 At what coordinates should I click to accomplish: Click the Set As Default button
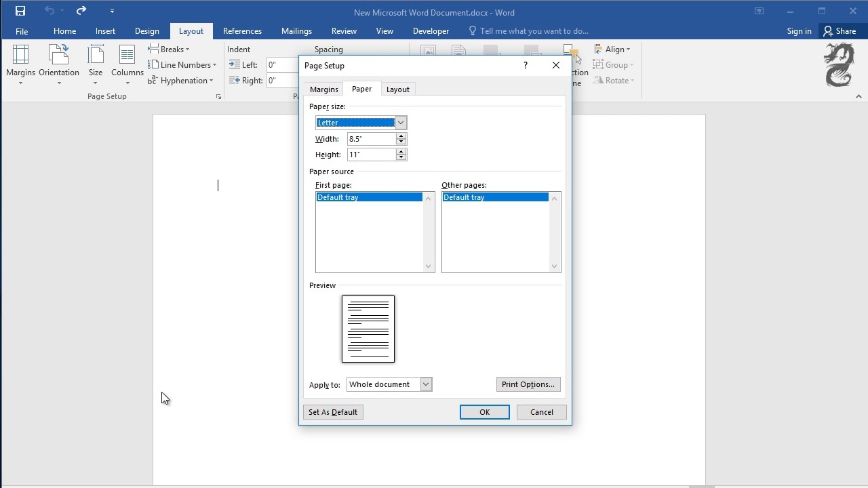click(x=333, y=412)
